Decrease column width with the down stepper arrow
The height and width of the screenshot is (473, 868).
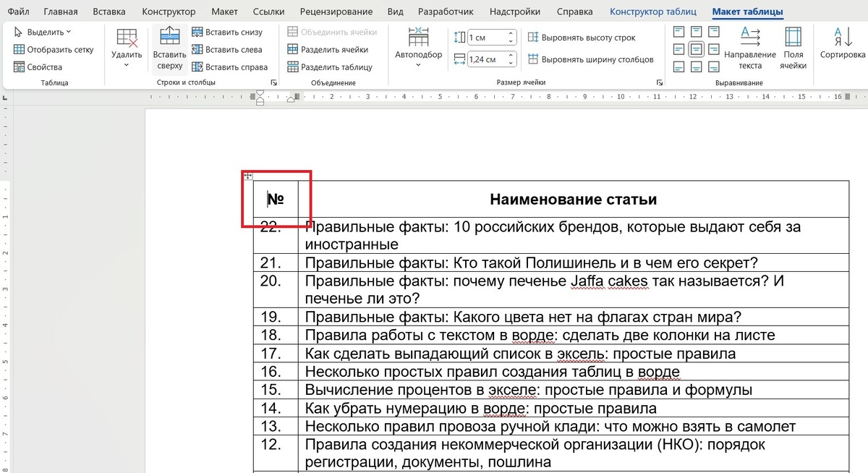511,63
